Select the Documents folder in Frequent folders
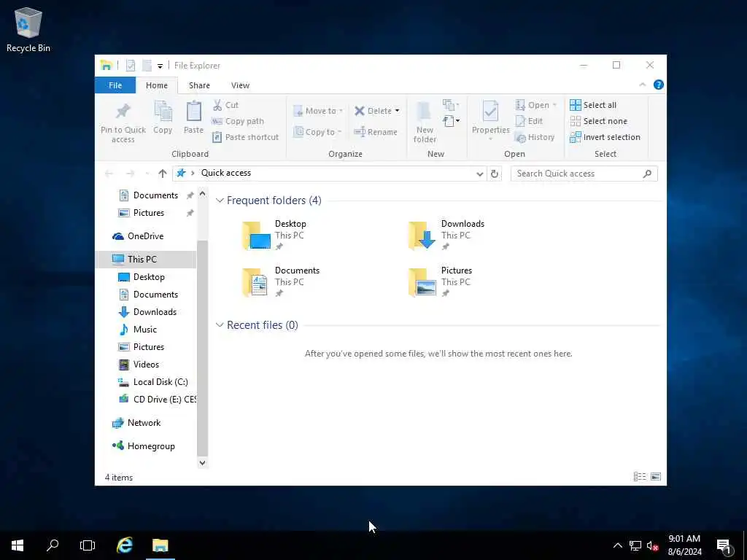 click(281, 282)
